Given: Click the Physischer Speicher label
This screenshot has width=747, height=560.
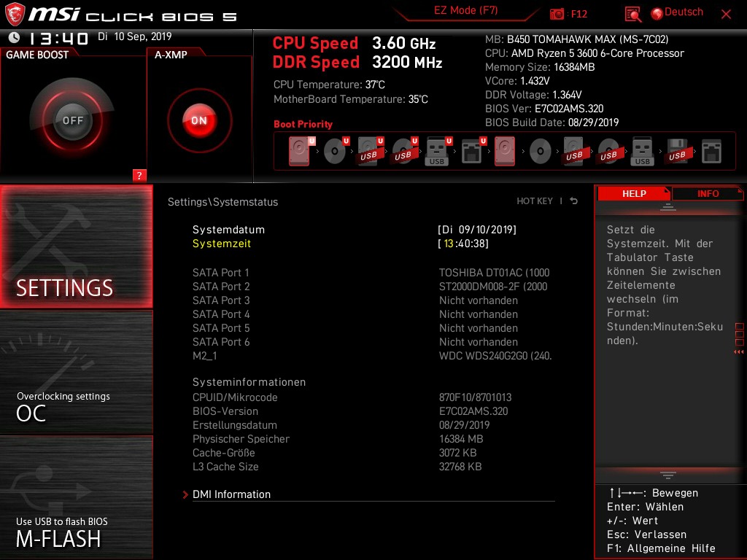Looking at the screenshot, I should click(x=241, y=438).
